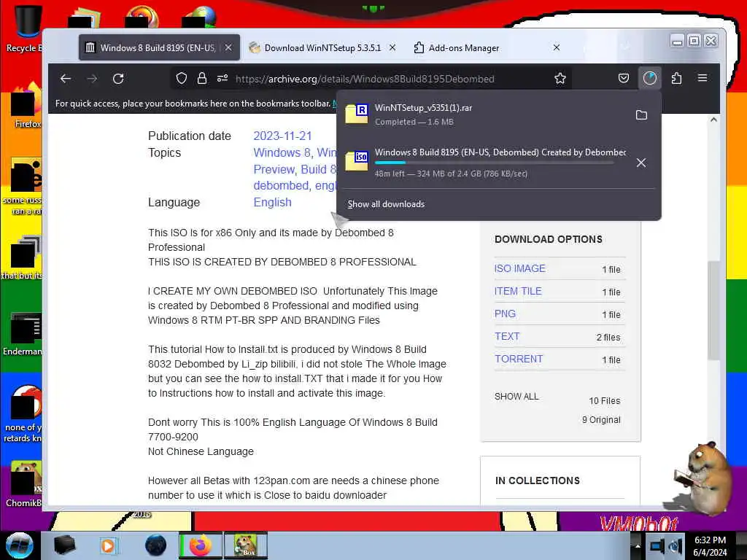747x560 pixels.
Task: Open the Windows 8 topic link
Action: [282, 152]
